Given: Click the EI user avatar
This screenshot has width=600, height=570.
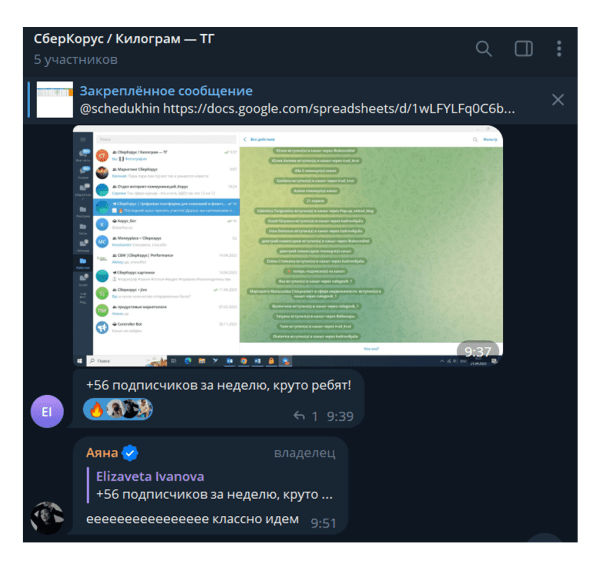Looking at the screenshot, I should pyautogui.click(x=47, y=412).
